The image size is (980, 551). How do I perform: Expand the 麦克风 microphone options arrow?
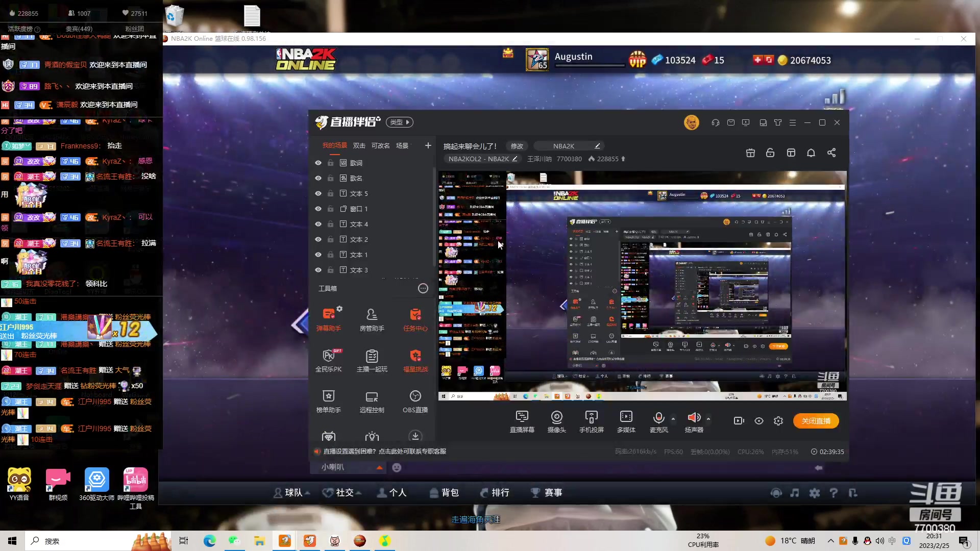click(673, 419)
